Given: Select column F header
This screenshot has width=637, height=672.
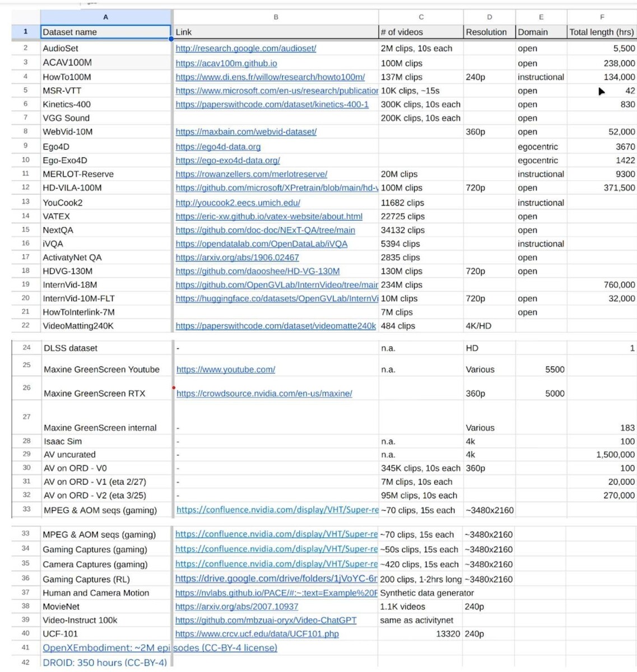Looking at the screenshot, I should (602, 17).
